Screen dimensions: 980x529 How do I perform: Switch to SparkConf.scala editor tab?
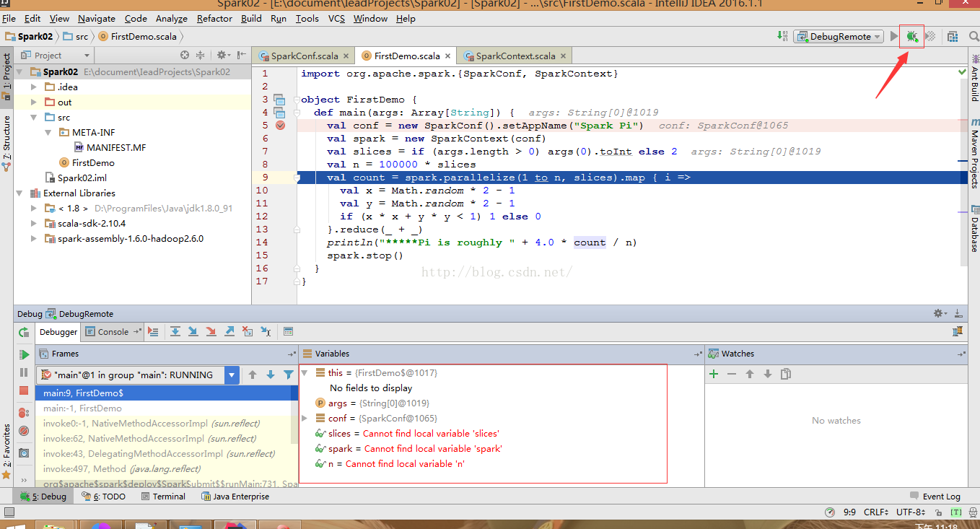(304, 56)
